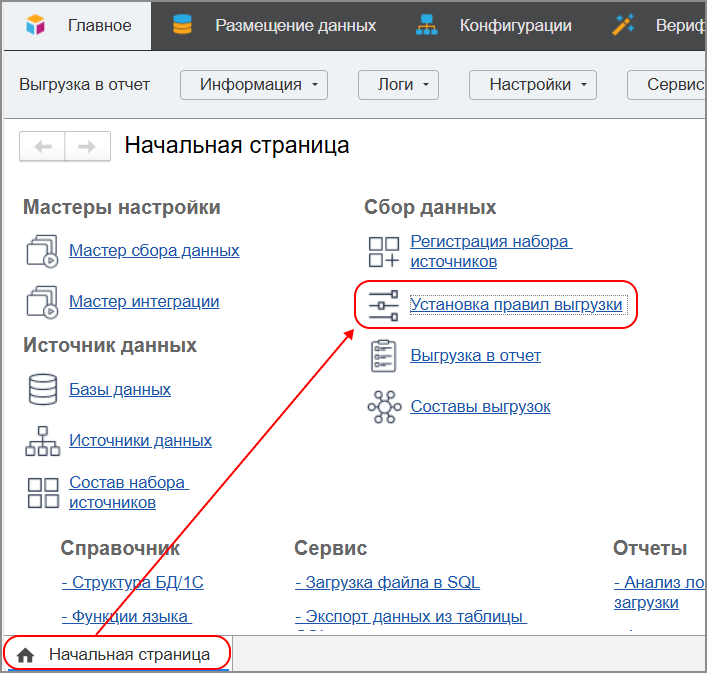Click the Выгрузка в отчет checklist icon
Image resolution: width=707 pixels, height=673 pixels.
coord(384,356)
